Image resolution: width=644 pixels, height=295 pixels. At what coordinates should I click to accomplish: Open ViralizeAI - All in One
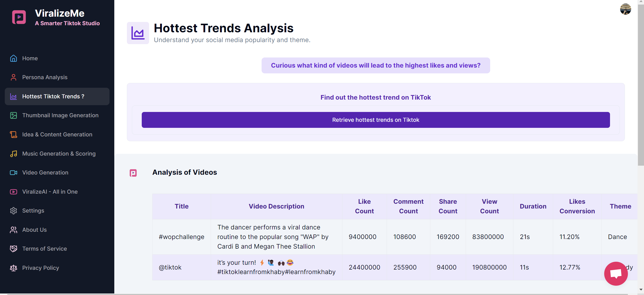tap(50, 192)
